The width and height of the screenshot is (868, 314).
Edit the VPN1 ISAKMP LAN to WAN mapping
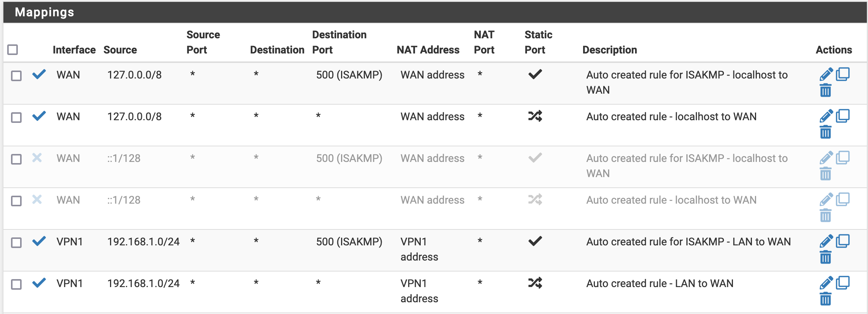(826, 241)
